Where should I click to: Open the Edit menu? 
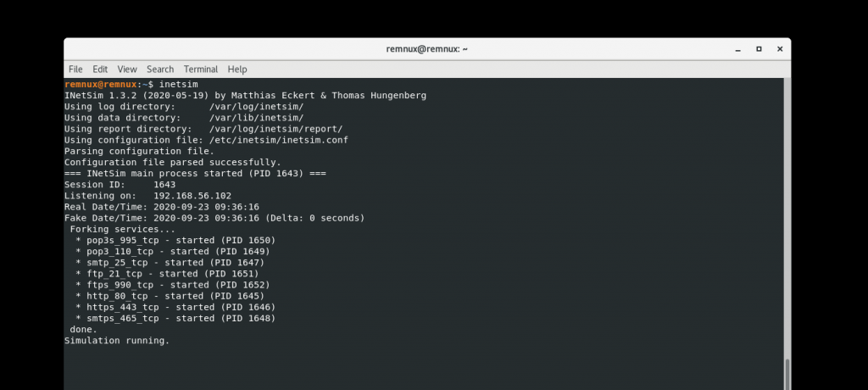click(100, 70)
